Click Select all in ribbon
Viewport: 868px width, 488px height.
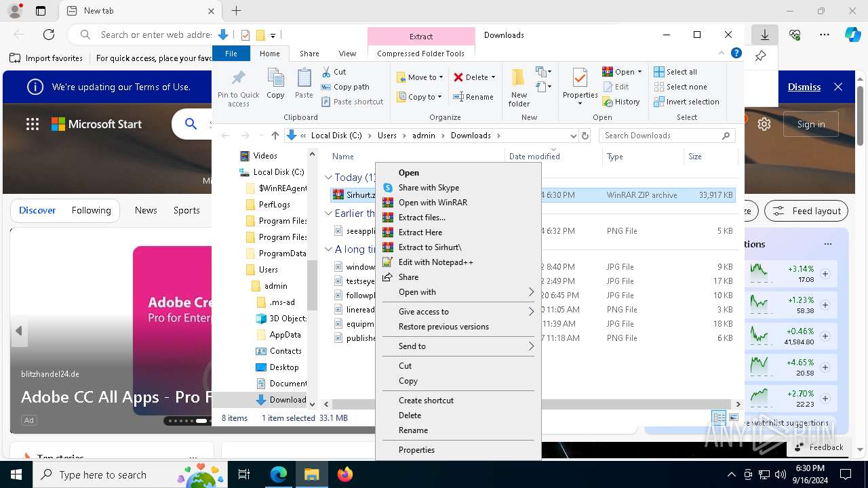pos(675,72)
